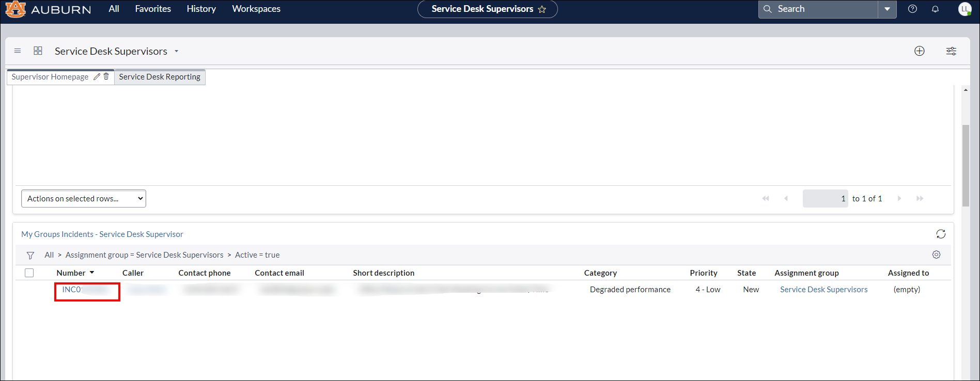The height and width of the screenshot is (381, 980).
Task: Add widget with the plus circle icon
Action: [920, 51]
